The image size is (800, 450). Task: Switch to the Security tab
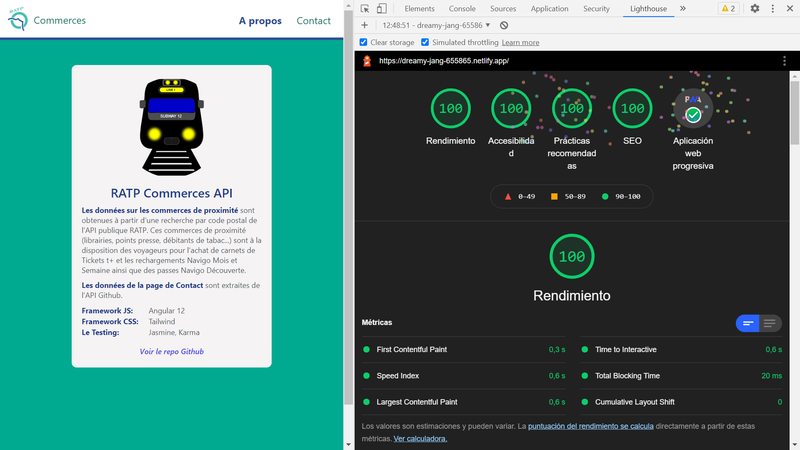(x=596, y=9)
